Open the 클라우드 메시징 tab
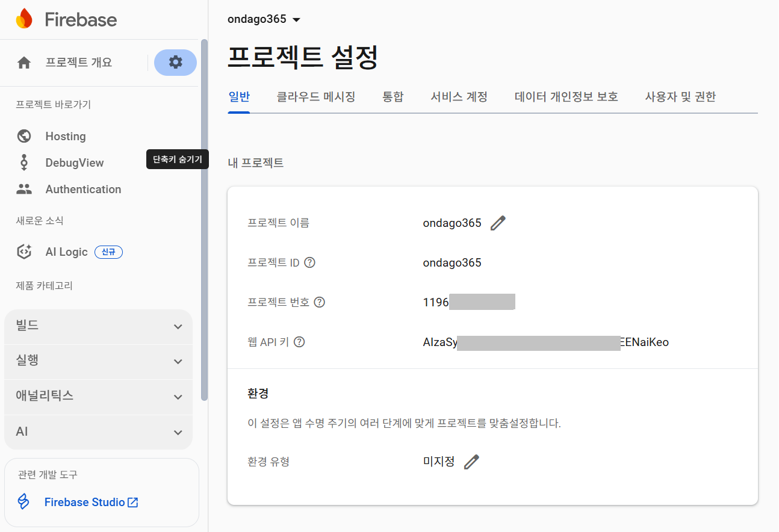The height and width of the screenshot is (532, 779). 316,96
